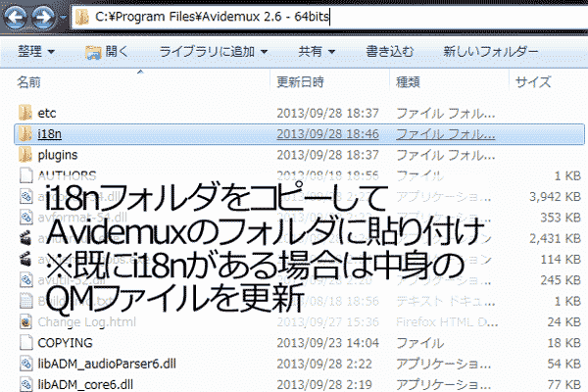This screenshot has width=588, height=392.
Task: Click the 54 KB size of libADM_audioParser6.dll
Action: (564, 364)
